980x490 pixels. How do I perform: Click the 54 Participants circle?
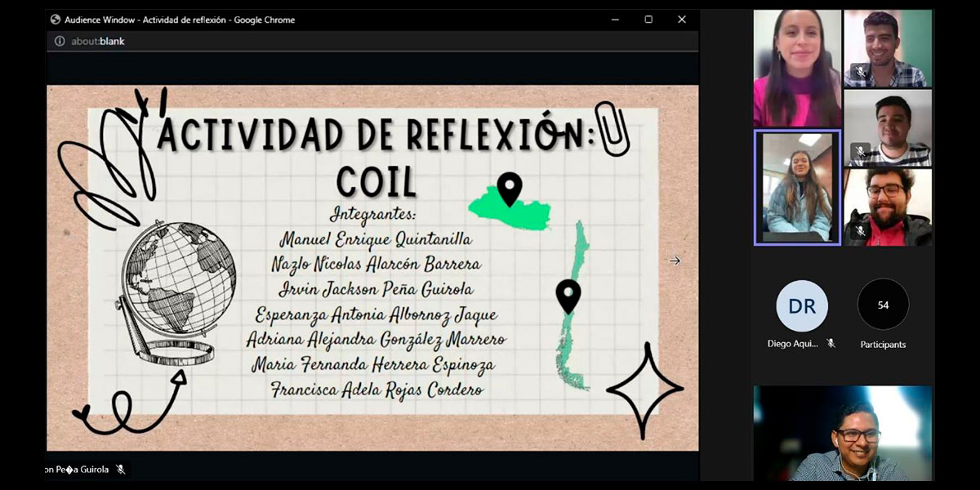883,305
